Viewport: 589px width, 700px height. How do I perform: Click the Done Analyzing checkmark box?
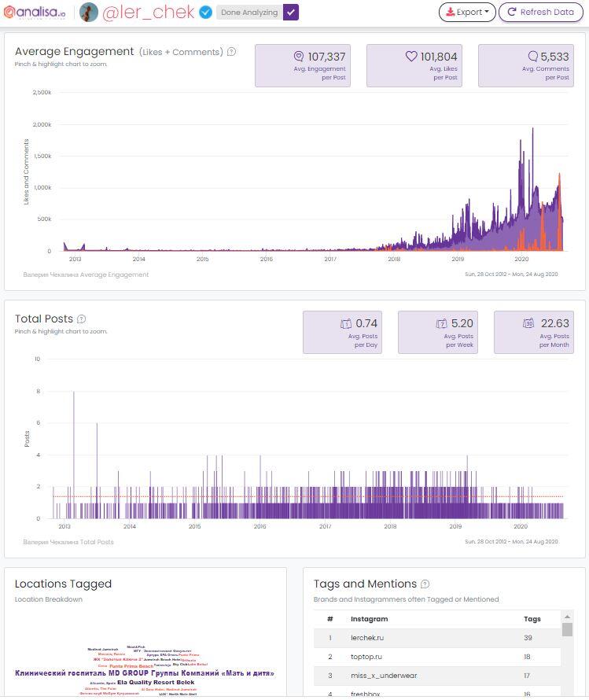(291, 13)
